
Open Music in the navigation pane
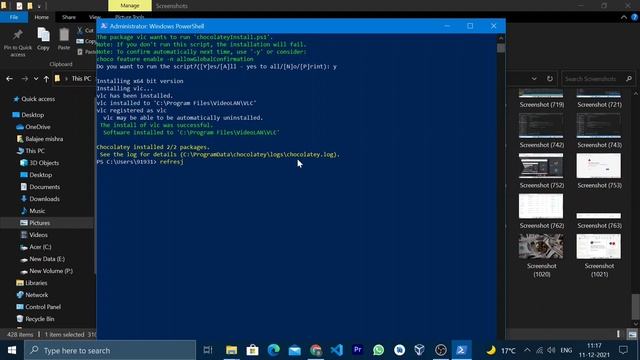tap(37, 211)
